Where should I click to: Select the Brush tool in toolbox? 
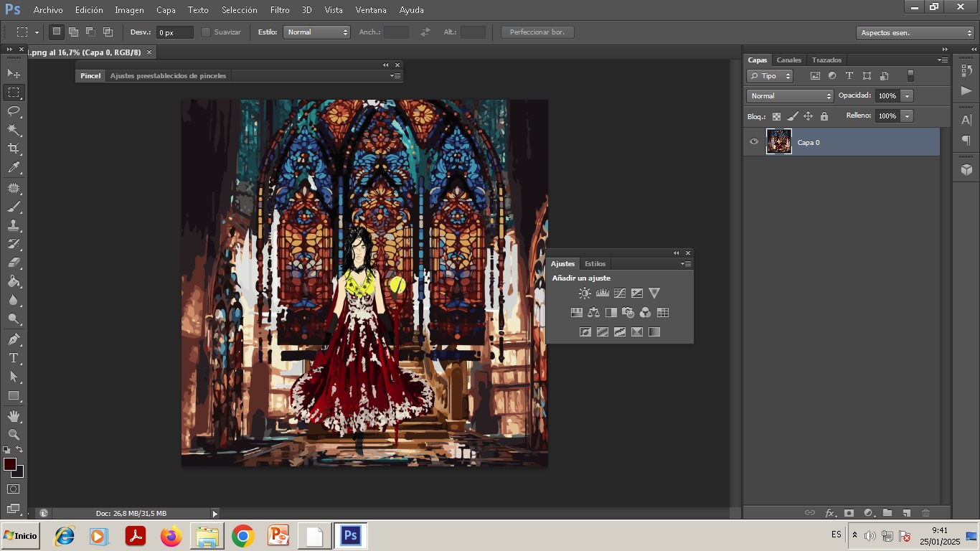[14, 207]
